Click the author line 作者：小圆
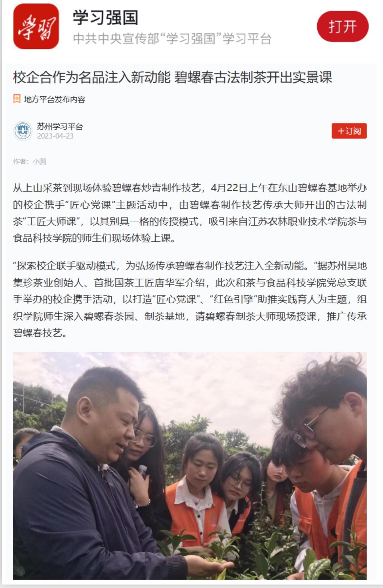Screen dimensions: 383x588 tap(29, 161)
